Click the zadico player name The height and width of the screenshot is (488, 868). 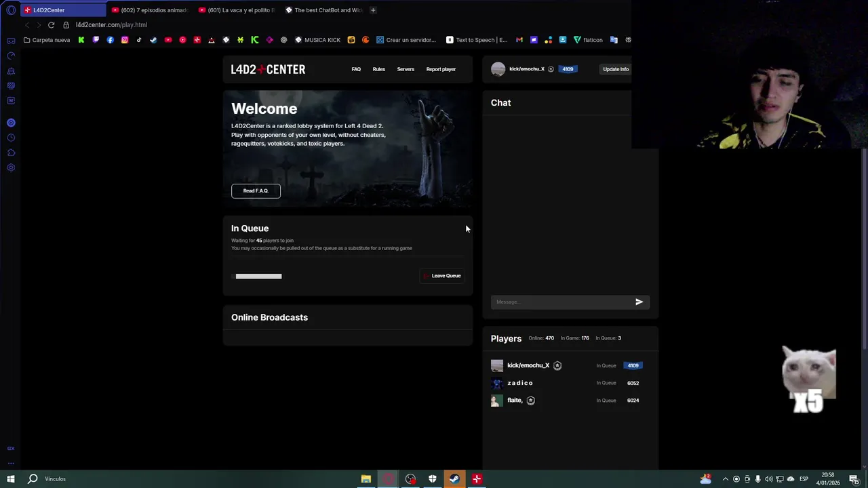pos(520,384)
